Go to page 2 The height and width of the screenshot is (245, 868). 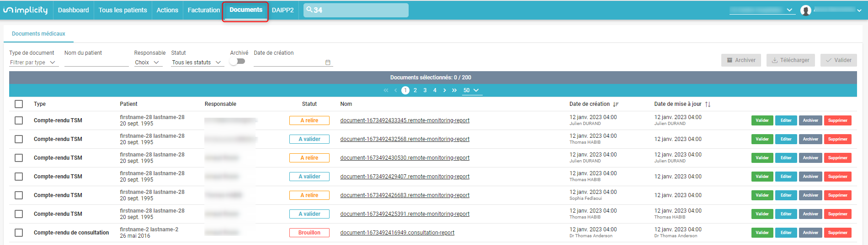(x=415, y=90)
